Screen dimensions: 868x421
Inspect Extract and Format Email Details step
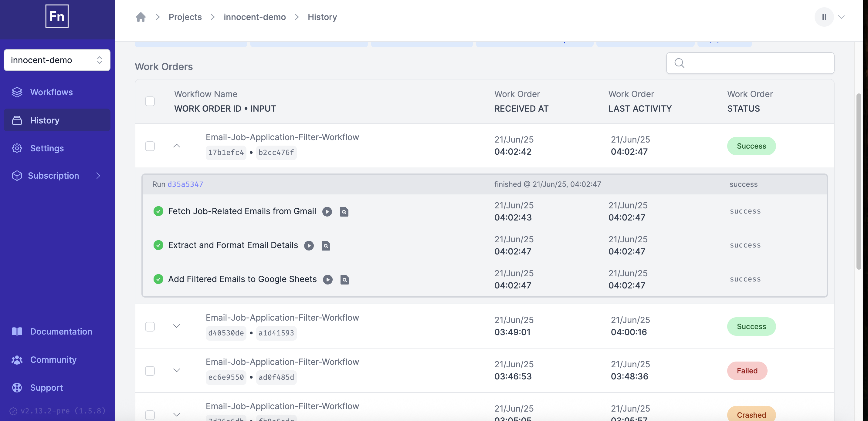326,245
